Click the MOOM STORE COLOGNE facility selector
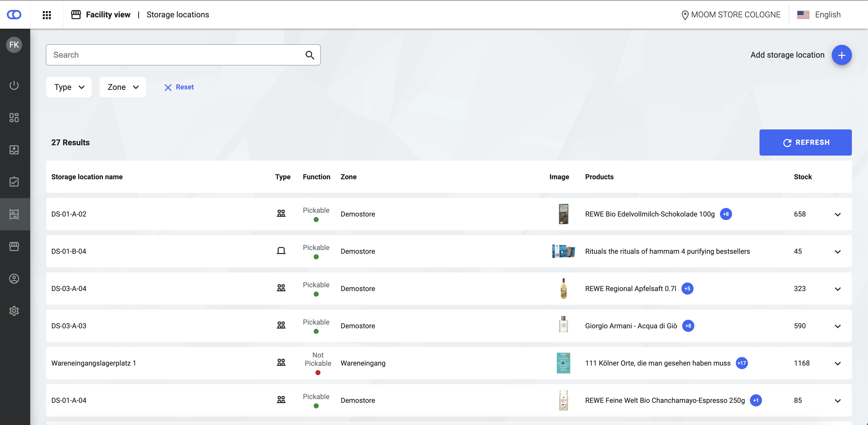 coord(731,15)
